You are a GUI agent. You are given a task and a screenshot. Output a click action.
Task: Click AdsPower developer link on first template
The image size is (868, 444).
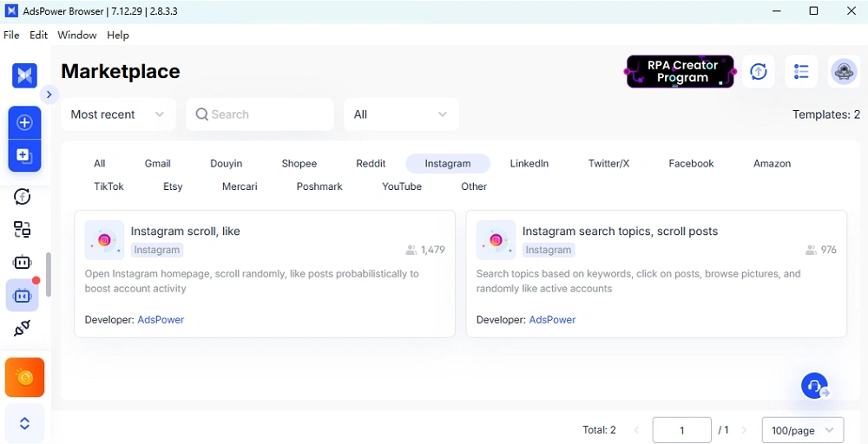click(161, 320)
